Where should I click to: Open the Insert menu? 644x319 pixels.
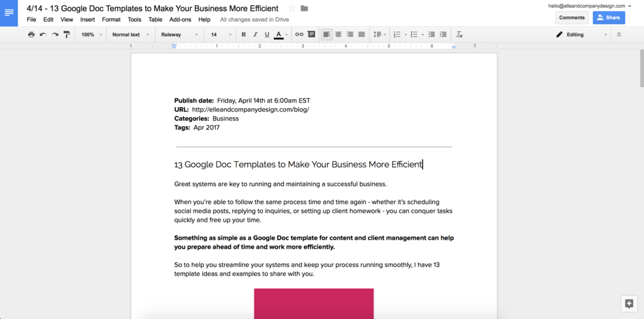pos(88,19)
